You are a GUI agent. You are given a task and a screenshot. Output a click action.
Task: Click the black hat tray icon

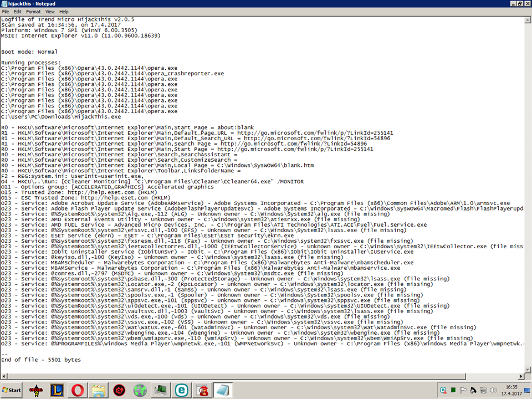pyautogui.click(x=473, y=390)
